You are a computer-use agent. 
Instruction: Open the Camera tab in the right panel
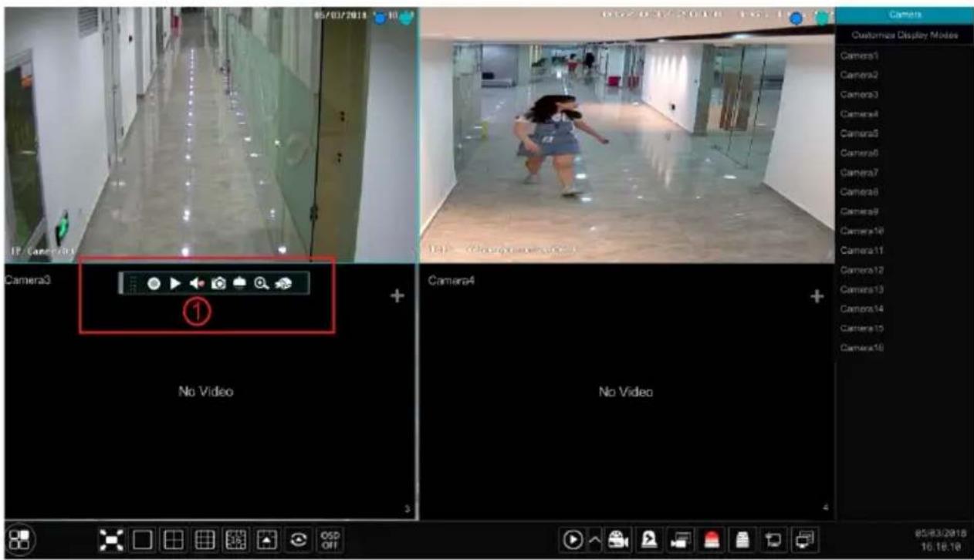905,14
